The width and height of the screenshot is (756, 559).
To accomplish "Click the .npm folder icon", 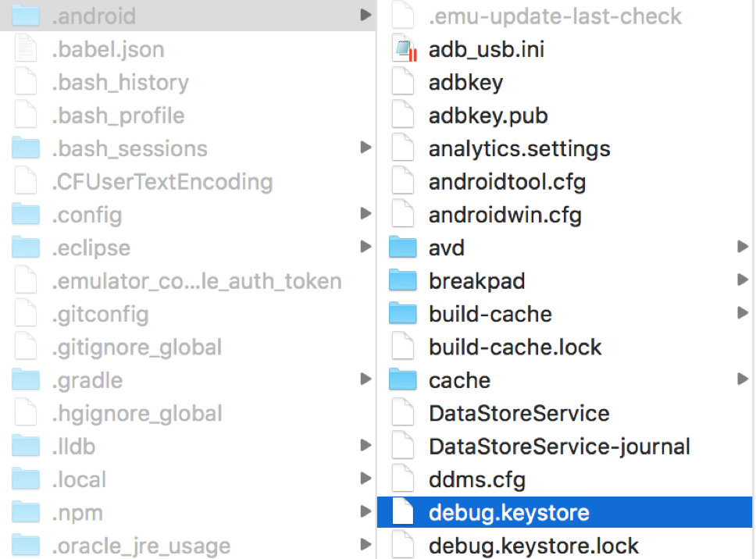I will (x=26, y=512).
